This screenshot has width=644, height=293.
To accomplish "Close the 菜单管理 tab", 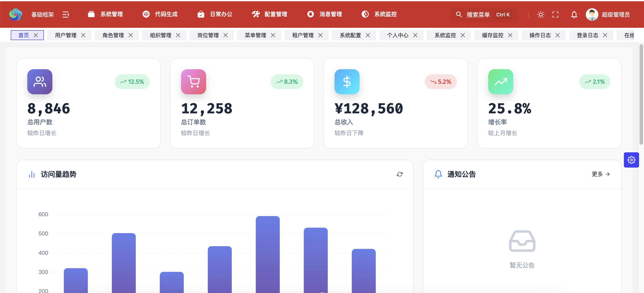I will coord(273,35).
